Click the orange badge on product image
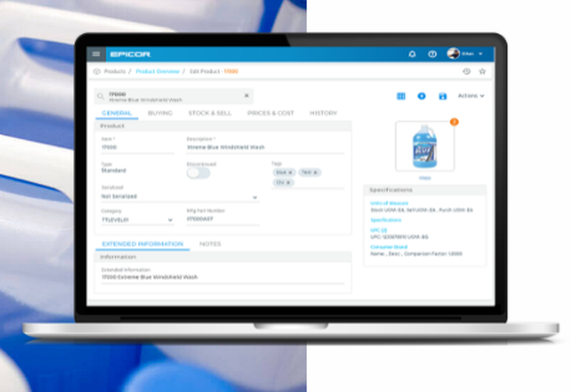Viewport: 571px width, 392px height. point(454,122)
